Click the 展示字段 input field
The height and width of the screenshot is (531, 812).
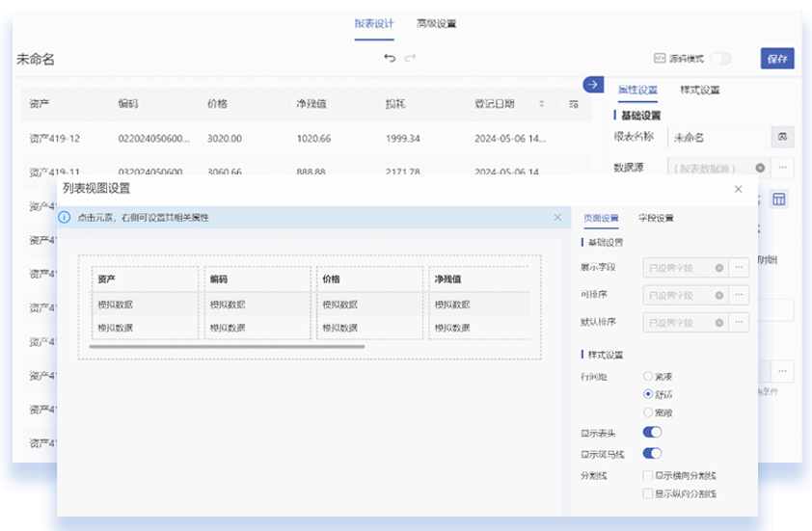click(686, 268)
